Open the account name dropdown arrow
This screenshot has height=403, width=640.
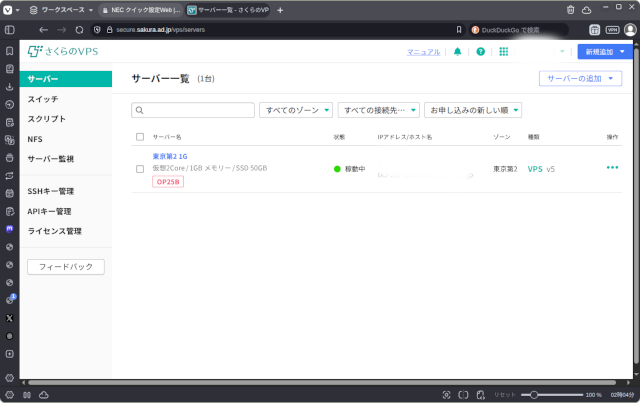pyautogui.click(x=562, y=51)
